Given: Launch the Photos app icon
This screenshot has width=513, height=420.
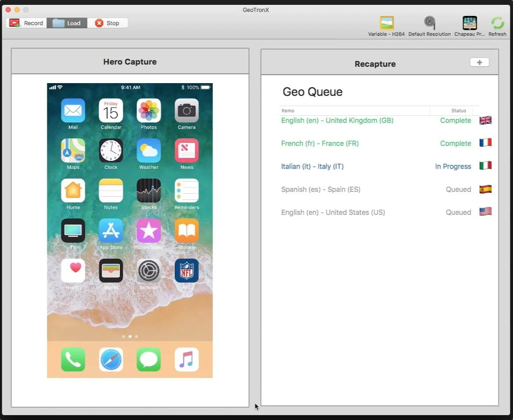Looking at the screenshot, I should click(x=148, y=111).
